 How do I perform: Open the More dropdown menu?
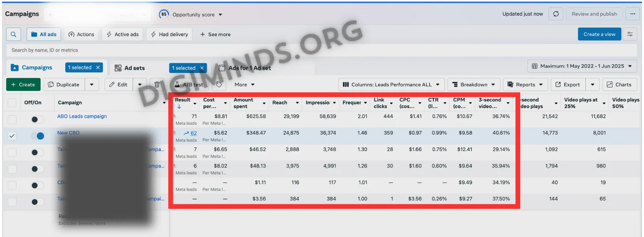pyautogui.click(x=244, y=84)
